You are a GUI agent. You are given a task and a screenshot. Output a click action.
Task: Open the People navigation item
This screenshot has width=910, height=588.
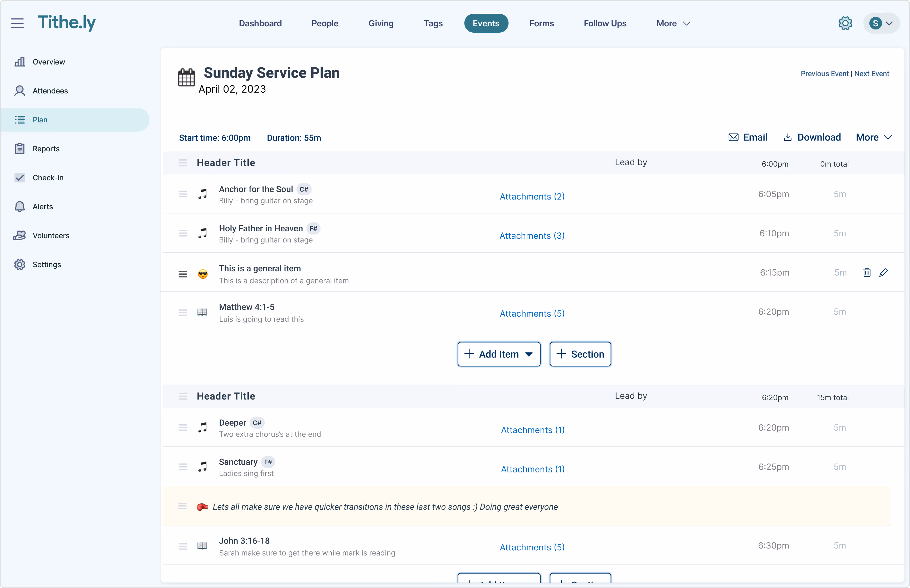pyautogui.click(x=325, y=23)
